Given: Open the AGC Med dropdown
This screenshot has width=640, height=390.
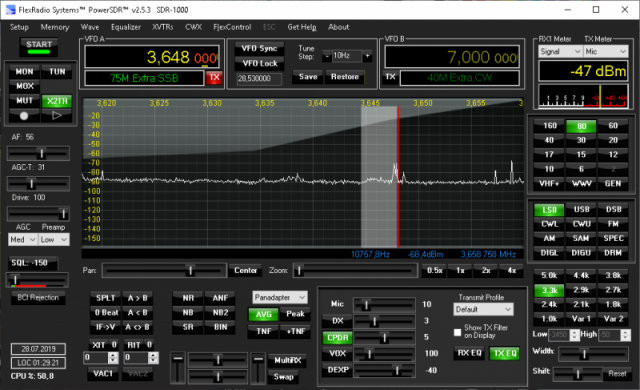Looking at the screenshot, I should 22,239.
